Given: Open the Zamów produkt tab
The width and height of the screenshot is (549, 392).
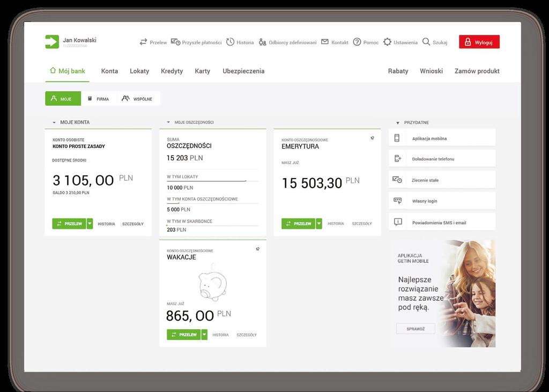Looking at the screenshot, I should [x=477, y=71].
